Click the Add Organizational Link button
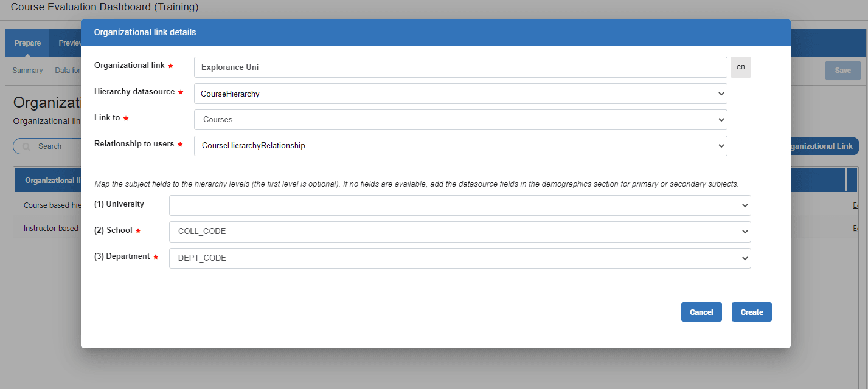Screen dimensions: 868x389 824,146
